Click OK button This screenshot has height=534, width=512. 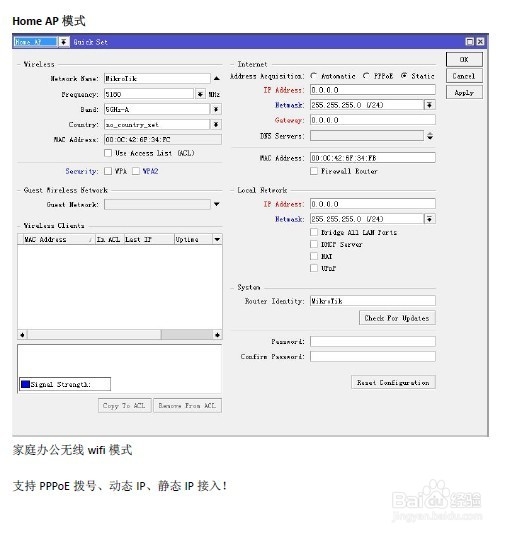point(464,60)
